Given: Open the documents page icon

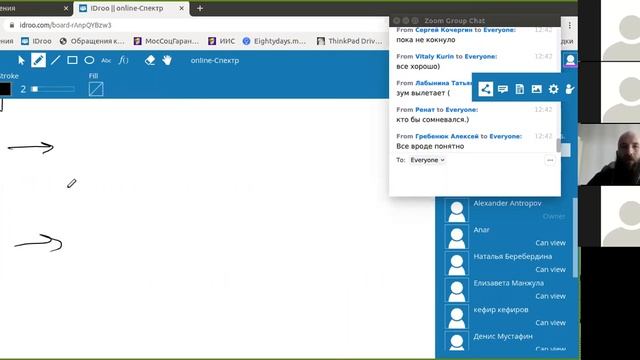Looking at the screenshot, I should pos(520,89).
